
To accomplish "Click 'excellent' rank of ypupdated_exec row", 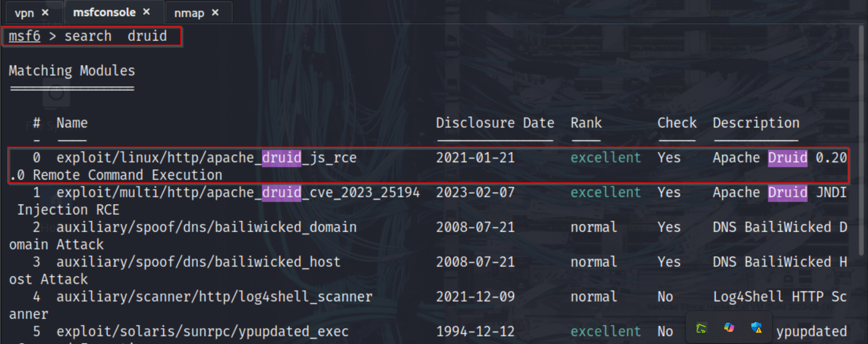I will coord(606,331).
